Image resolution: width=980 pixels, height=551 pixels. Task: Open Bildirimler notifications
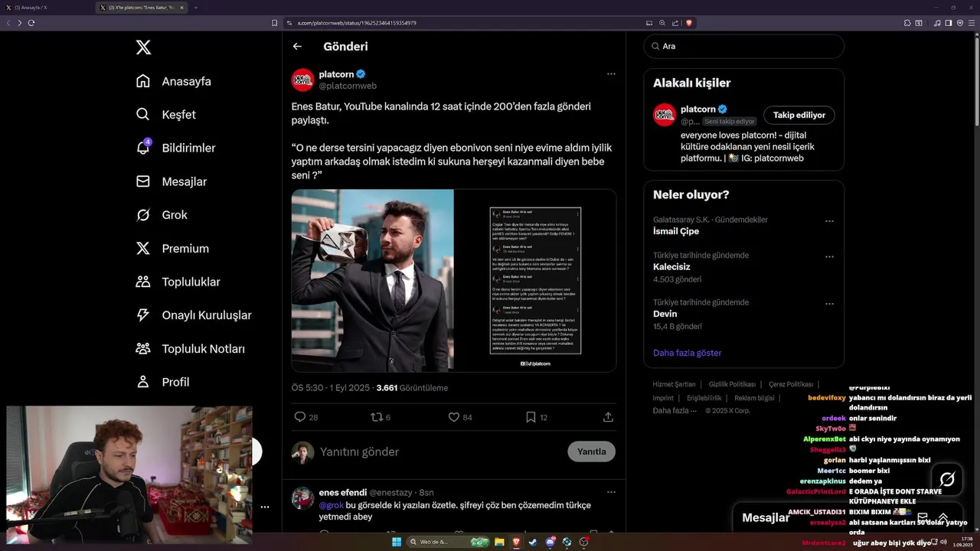coord(175,148)
